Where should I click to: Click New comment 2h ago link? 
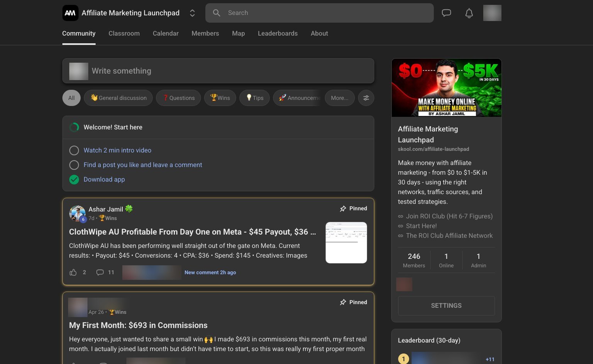tap(210, 273)
